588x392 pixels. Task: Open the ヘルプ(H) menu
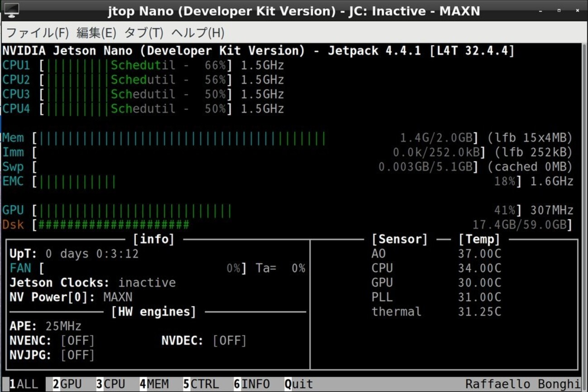[x=198, y=33]
